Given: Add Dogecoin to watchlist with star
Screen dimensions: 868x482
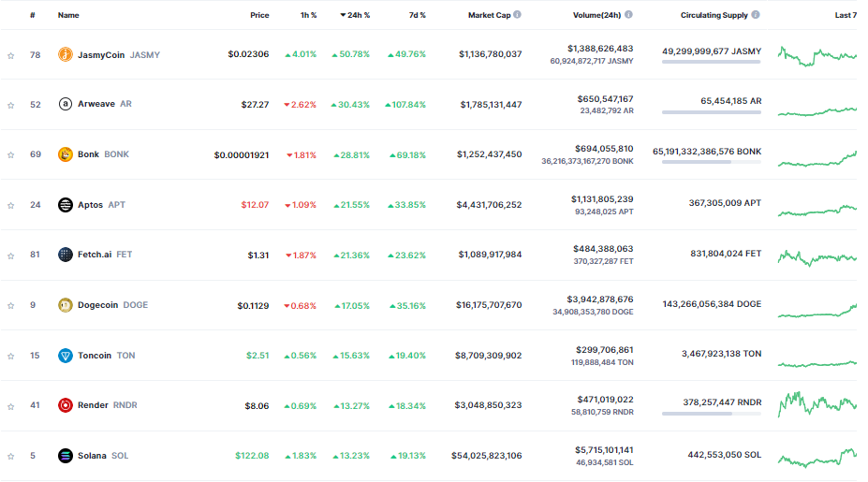Looking at the screenshot, I should tap(10, 305).
